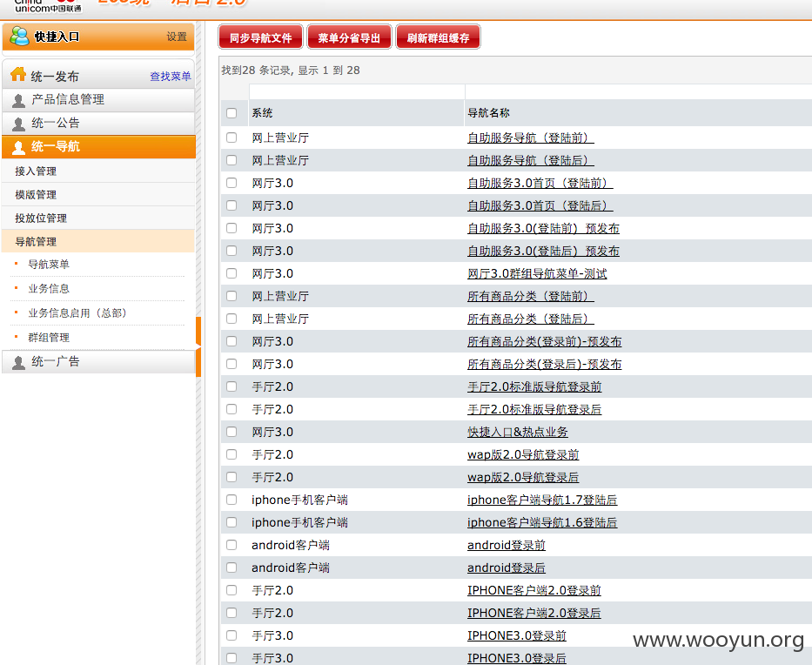Check the row for 网厅3.0群组导航菜单-测试
Image resolution: width=812 pixels, height=665 pixels.
pos(232,273)
